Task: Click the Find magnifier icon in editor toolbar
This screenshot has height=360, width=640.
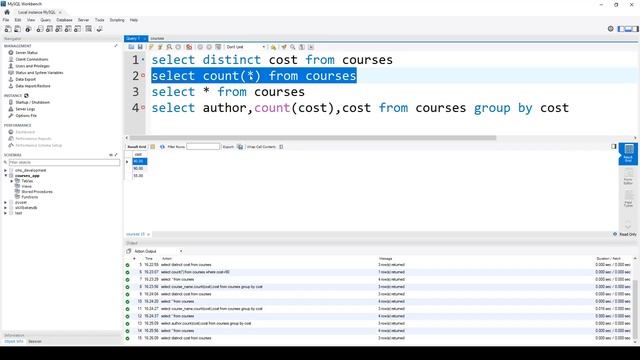Action: point(293,47)
